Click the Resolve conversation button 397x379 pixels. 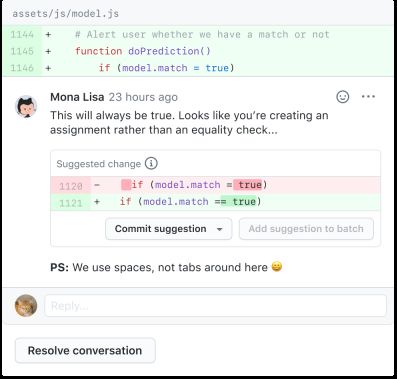[x=85, y=350]
